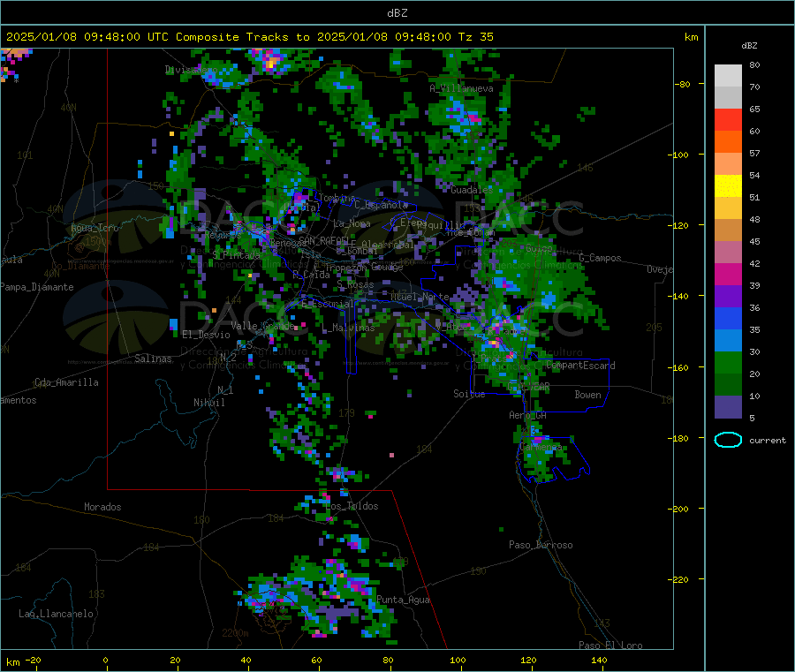The image size is (795, 672).
Task: Click the 'Pampa_Diamante' map label
Action: point(37,287)
